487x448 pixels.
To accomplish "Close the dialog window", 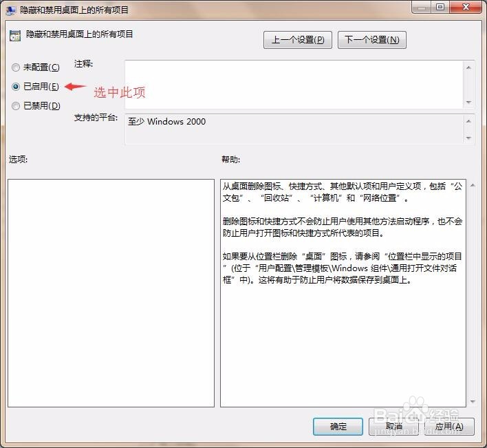I will click(466, 7).
